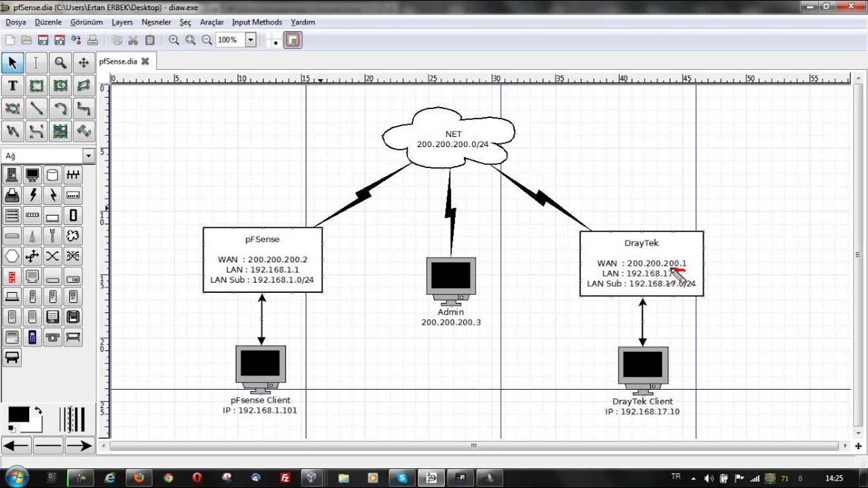Select the laptop network shape
The image size is (868, 488).
12,297
